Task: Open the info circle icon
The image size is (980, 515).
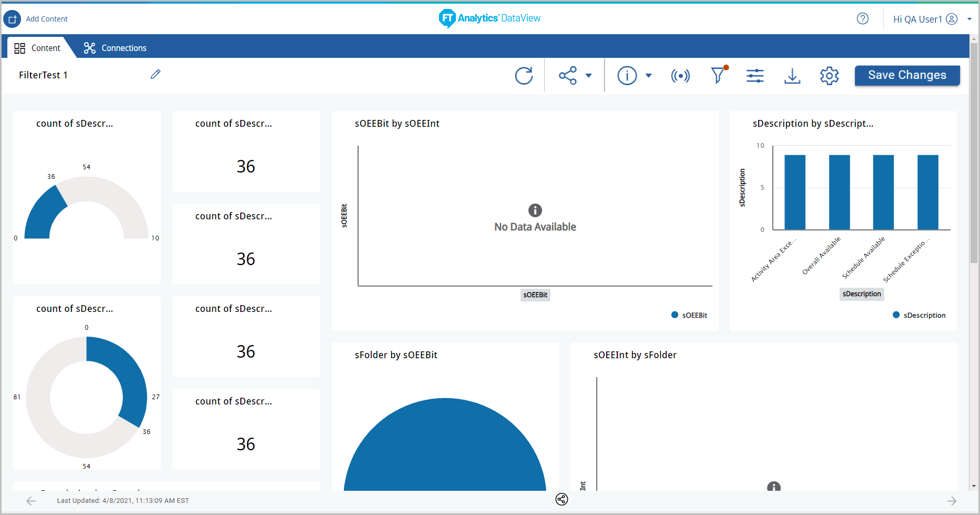Action: (627, 76)
